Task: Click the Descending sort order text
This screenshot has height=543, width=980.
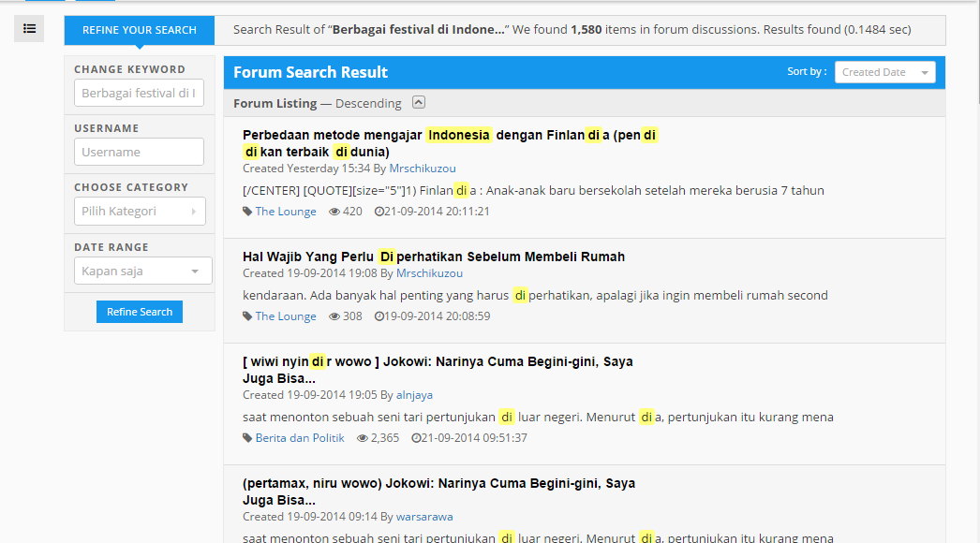Action: point(368,104)
